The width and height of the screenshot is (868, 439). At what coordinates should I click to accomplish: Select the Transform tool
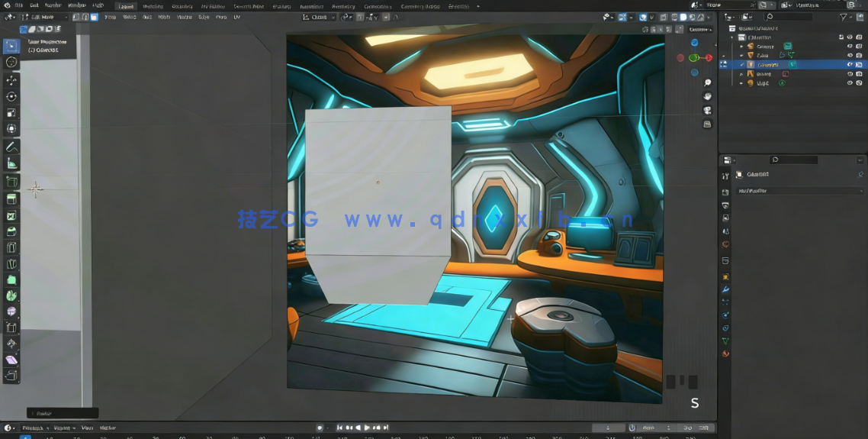11,128
